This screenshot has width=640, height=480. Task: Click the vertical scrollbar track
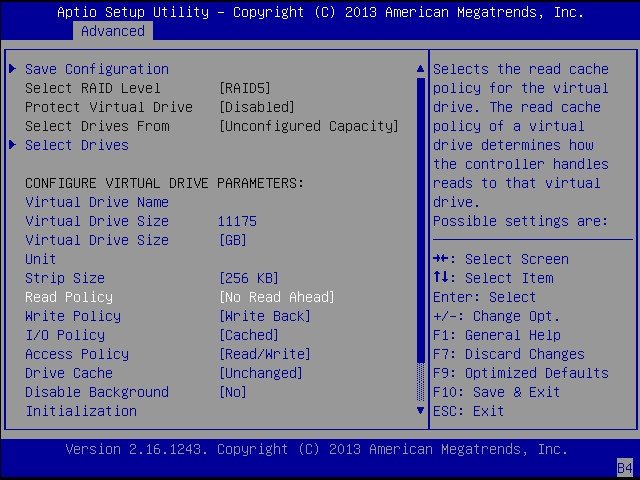click(420, 240)
